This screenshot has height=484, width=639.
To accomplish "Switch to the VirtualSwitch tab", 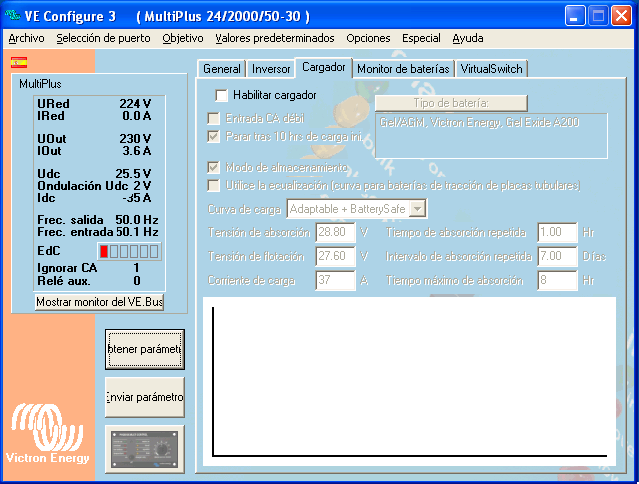I will click(x=491, y=69).
